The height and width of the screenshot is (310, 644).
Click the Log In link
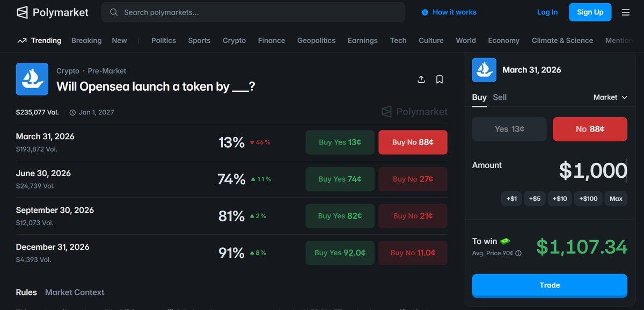547,12
